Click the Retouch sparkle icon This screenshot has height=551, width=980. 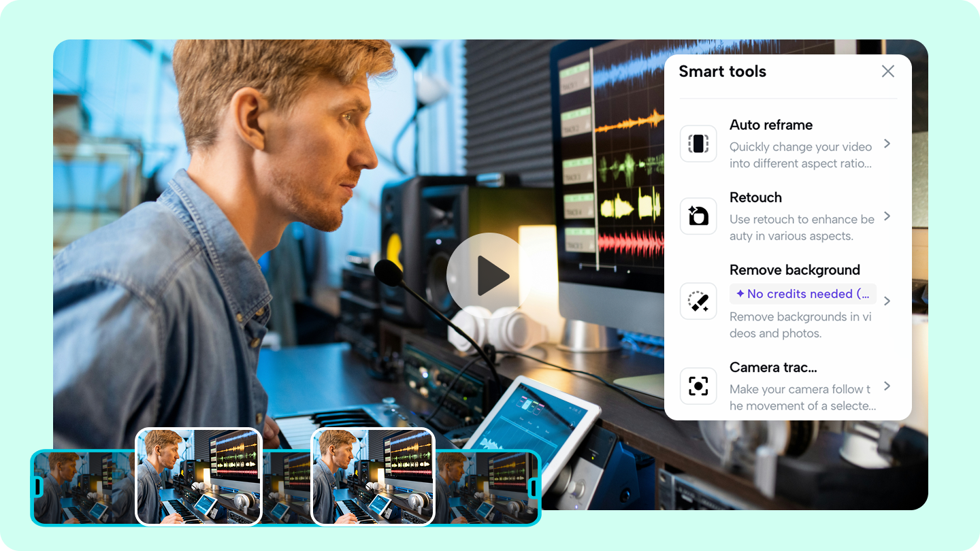[x=698, y=216]
